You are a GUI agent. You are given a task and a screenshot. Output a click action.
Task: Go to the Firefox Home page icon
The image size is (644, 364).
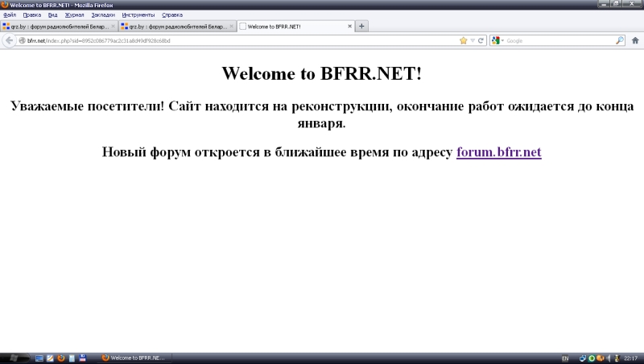pos(635,40)
